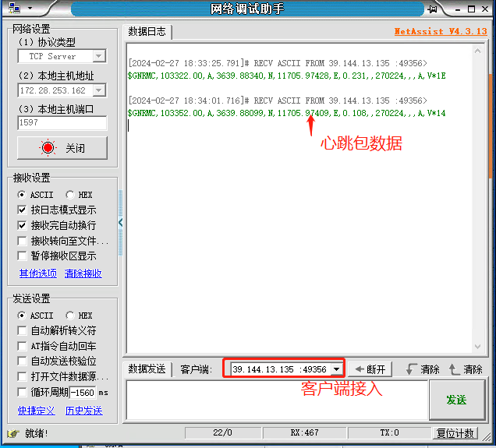
Task: Open 快捷定义 link
Action: (37, 411)
